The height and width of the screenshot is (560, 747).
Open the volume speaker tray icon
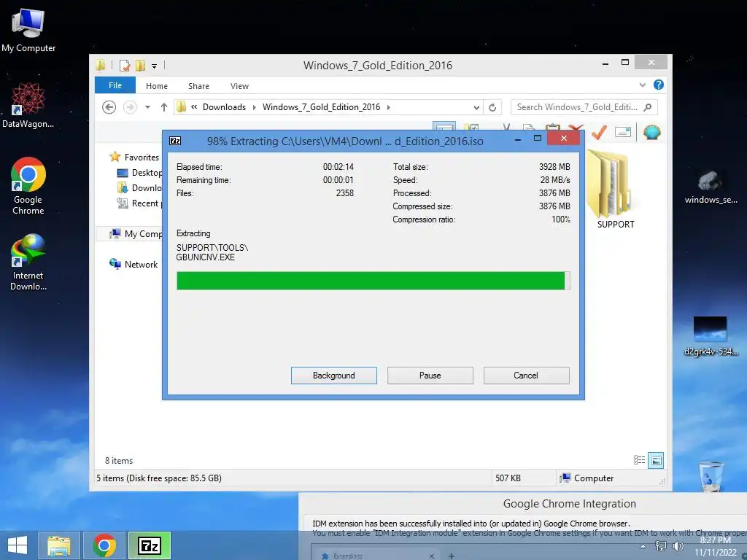coord(678,546)
